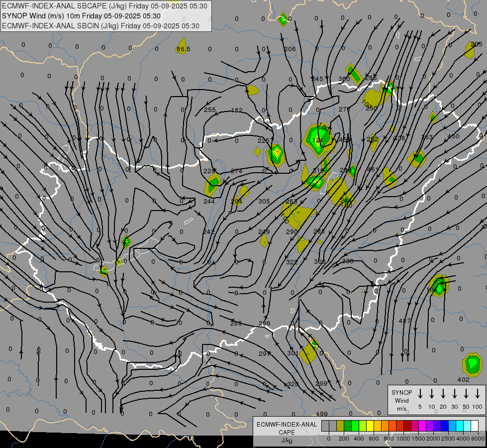Click the wind legend arrow above 30
The height and width of the screenshot is (448, 487).
tap(454, 394)
